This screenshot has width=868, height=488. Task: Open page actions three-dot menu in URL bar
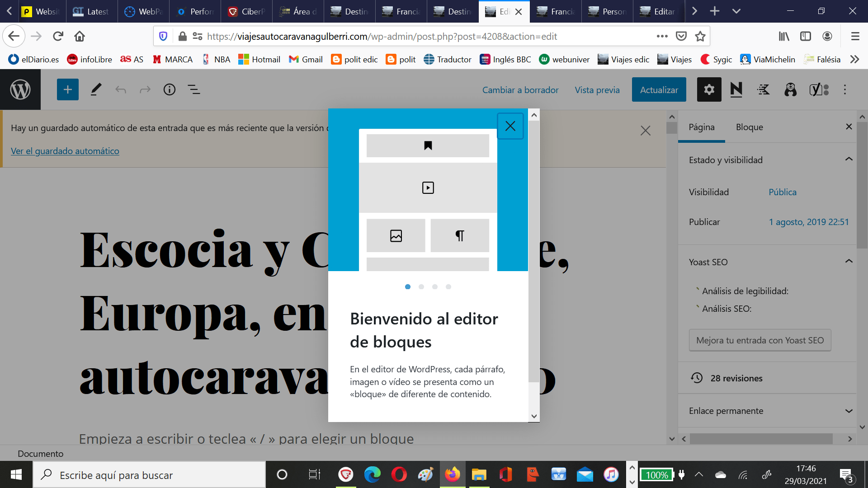click(662, 36)
